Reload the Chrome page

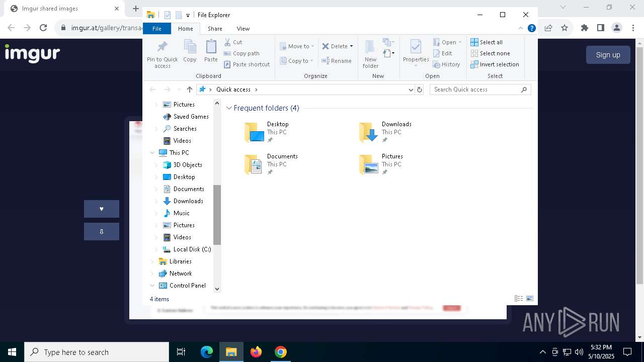pos(43,28)
